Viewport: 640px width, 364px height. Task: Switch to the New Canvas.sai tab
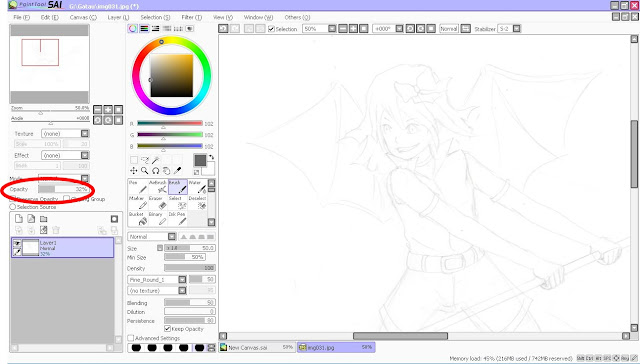click(x=256, y=347)
